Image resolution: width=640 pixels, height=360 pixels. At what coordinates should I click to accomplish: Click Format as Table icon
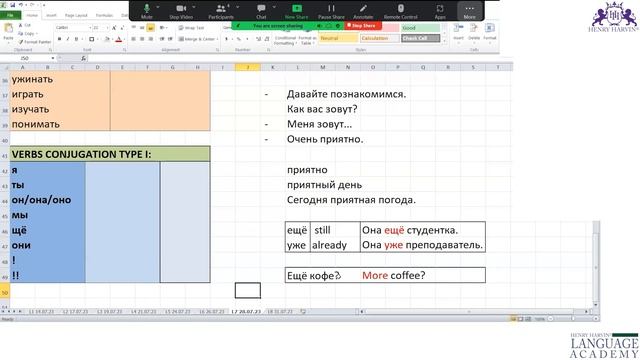[307, 40]
